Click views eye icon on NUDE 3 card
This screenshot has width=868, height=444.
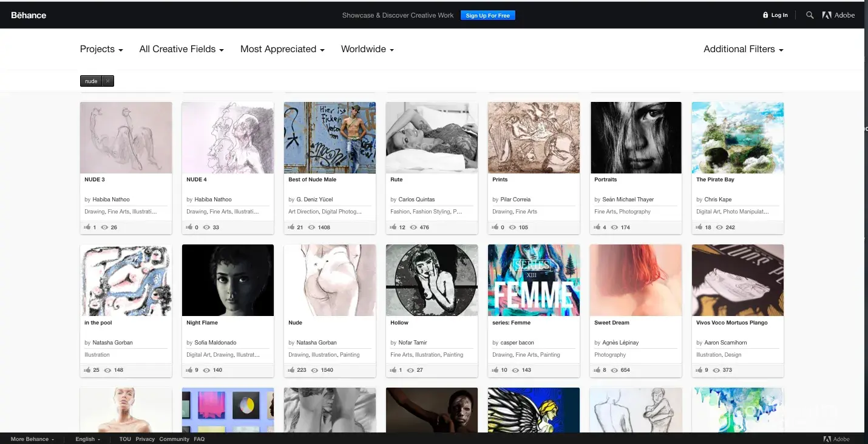click(104, 227)
